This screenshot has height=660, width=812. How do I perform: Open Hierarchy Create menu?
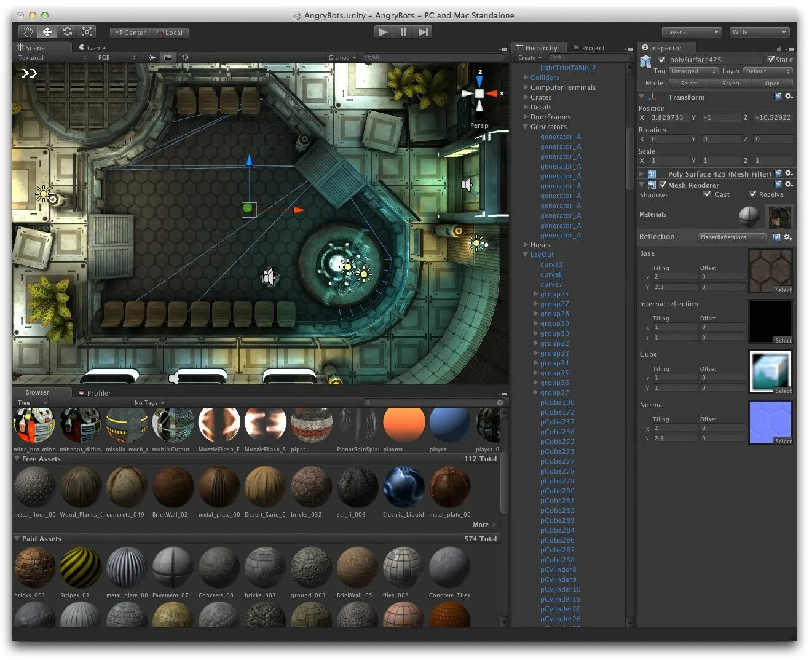click(529, 58)
